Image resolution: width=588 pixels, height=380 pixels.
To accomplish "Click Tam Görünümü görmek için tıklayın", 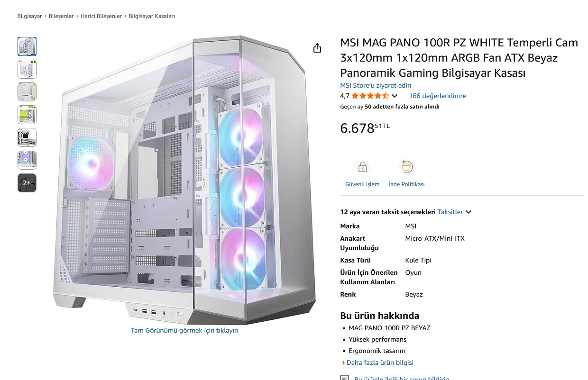I will pyautogui.click(x=184, y=330).
